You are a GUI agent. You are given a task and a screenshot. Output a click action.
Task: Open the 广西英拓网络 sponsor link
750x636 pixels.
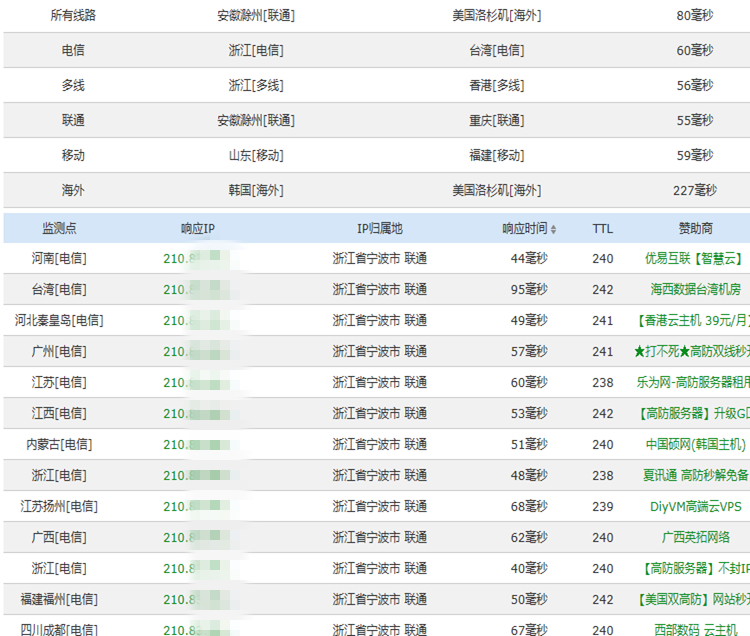[695, 537]
